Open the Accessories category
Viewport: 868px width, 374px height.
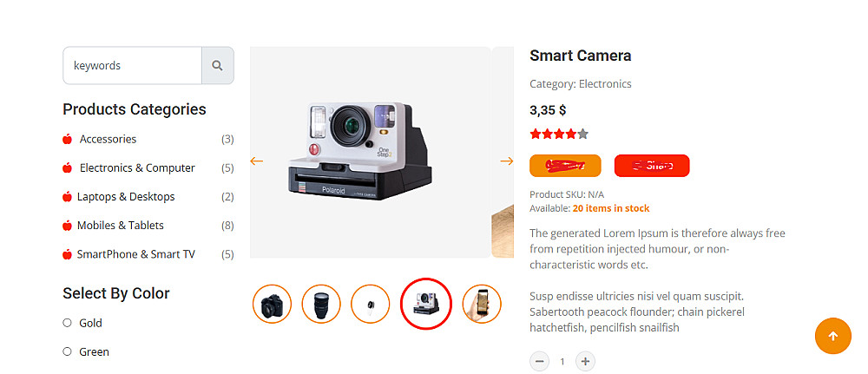click(x=108, y=140)
